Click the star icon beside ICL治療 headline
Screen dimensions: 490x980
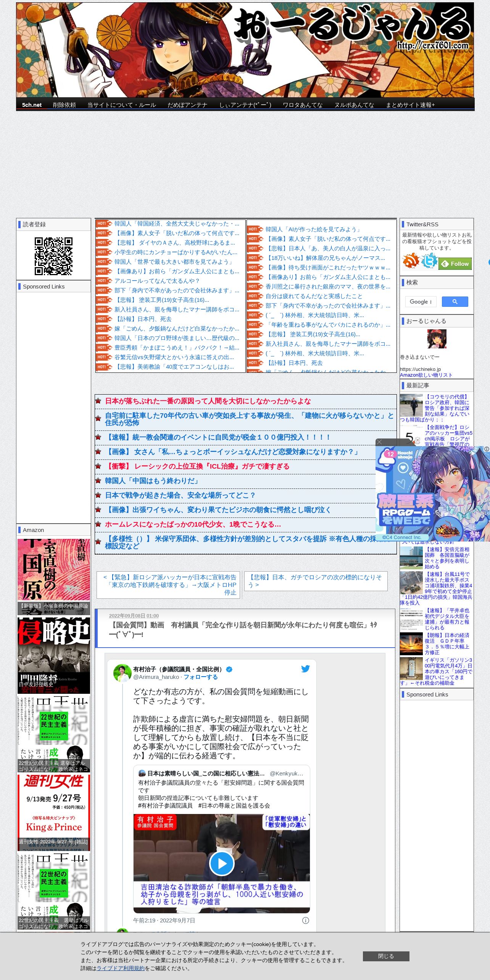(x=98, y=466)
